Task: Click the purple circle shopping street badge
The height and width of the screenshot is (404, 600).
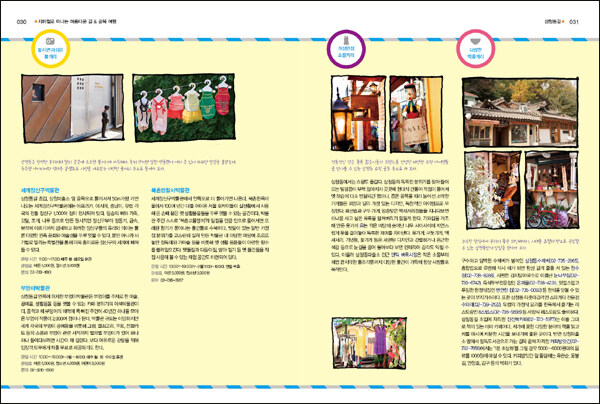Action: (343, 48)
